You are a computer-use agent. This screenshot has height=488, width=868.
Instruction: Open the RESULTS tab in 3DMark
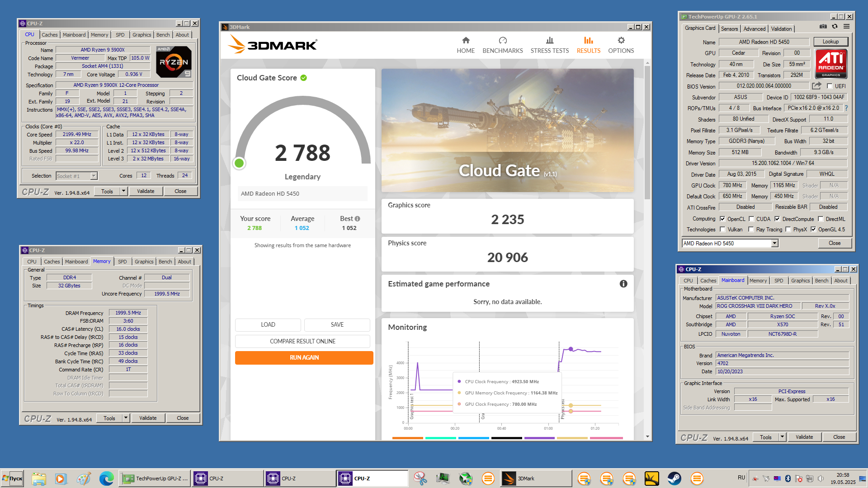tap(588, 45)
